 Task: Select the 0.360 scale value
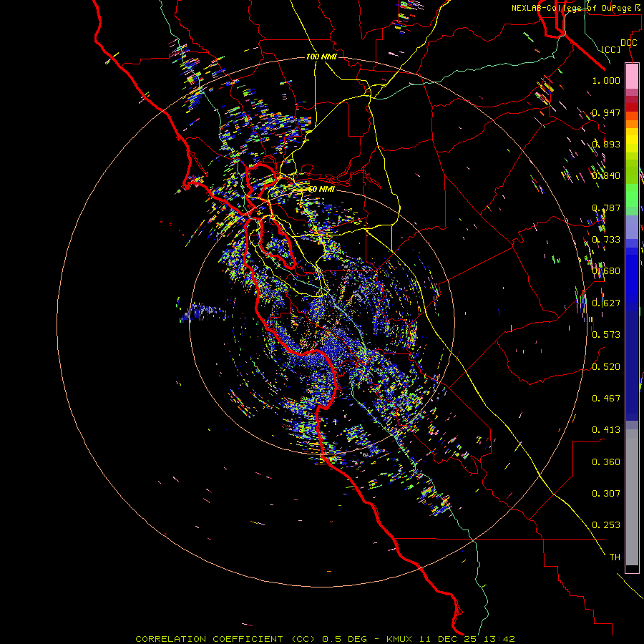[606, 462]
